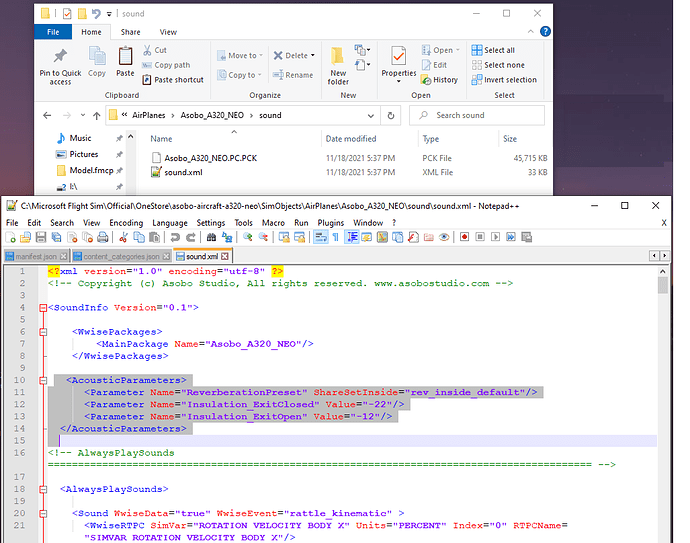The height and width of the screenshot is (543, 690).
Task: Click the Stop Recording macro button
Action: (480, 237)
